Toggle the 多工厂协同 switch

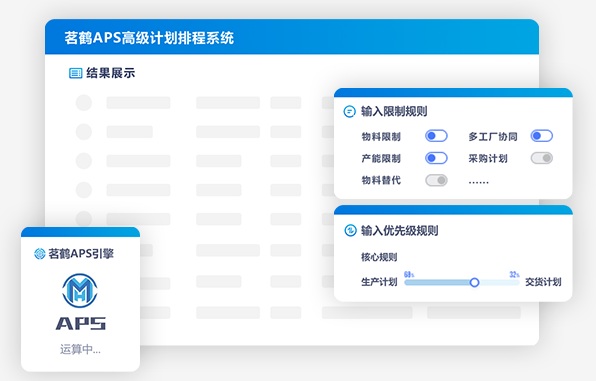[x=542, y=136]
